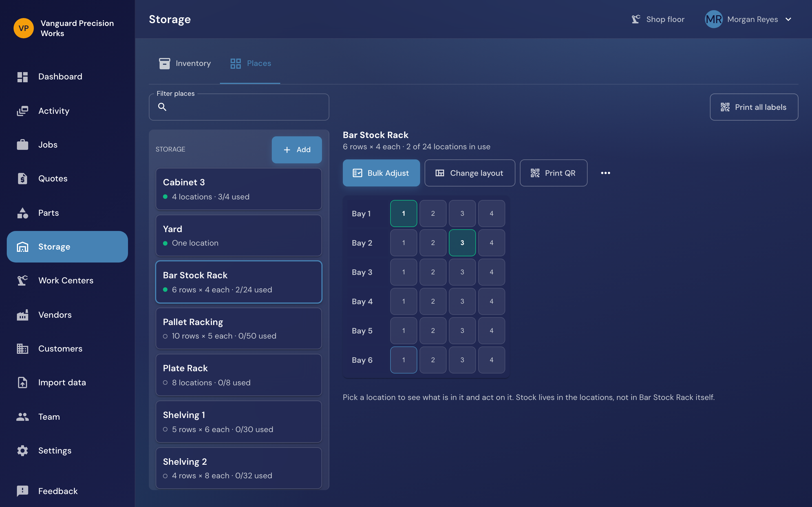Open Vendors via the factory icon

pos(23,315)
